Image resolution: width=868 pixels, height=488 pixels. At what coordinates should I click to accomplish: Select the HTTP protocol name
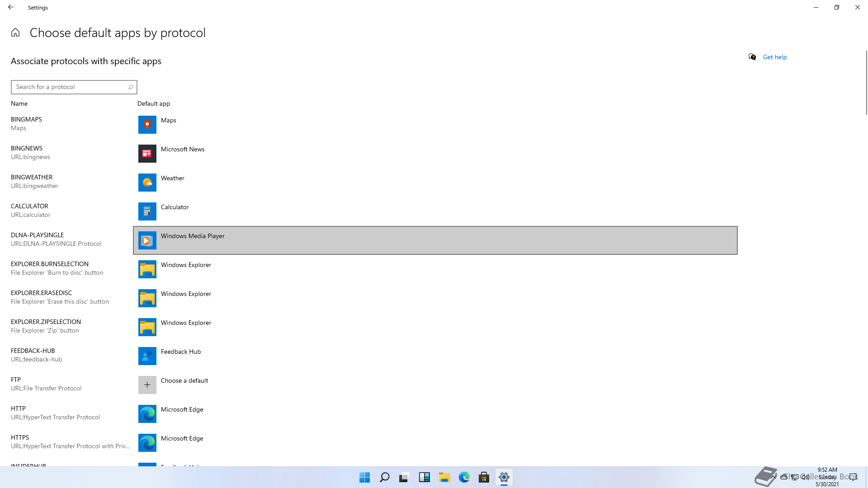coord(18,408)
